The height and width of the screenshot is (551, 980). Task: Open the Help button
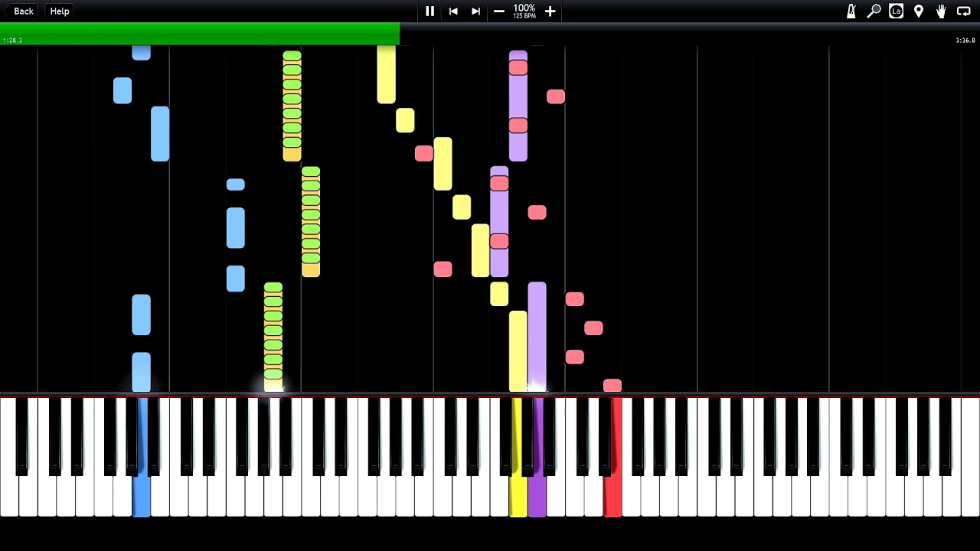[60, 11]
